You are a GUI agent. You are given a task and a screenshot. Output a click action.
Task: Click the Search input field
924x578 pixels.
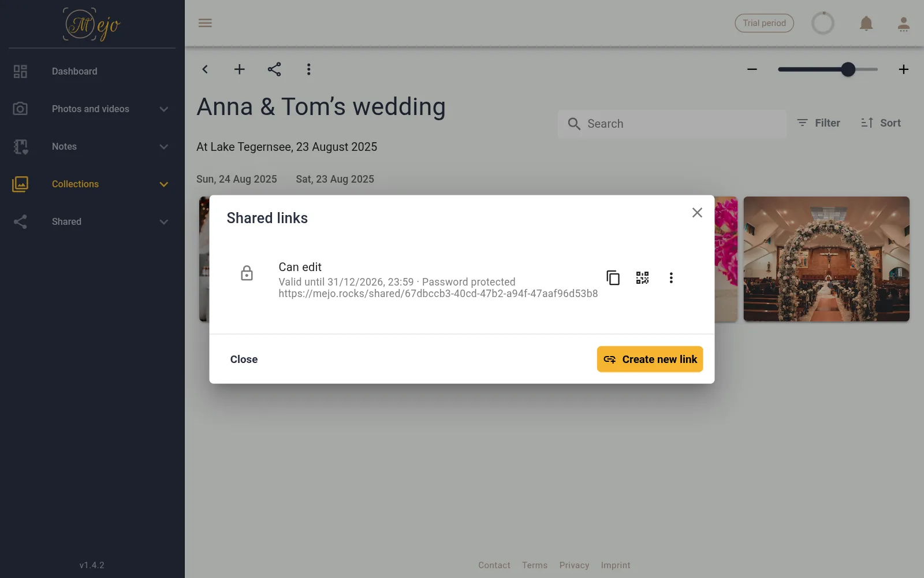click(672, 124)
